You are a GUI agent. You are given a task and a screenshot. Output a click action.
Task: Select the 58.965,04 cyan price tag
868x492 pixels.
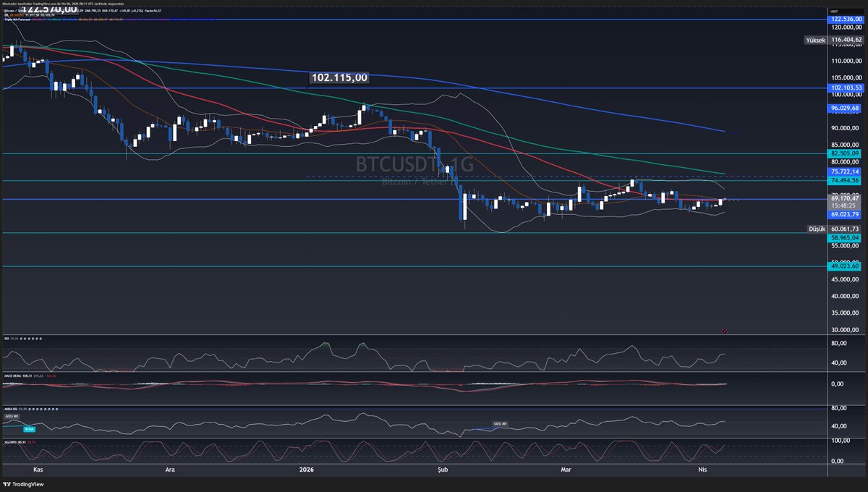845,237
